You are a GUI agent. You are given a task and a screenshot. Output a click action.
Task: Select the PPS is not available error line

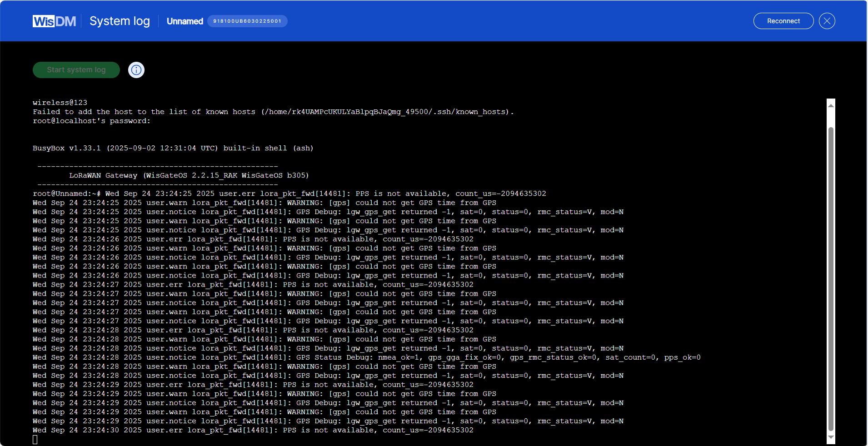click(253, 239)
